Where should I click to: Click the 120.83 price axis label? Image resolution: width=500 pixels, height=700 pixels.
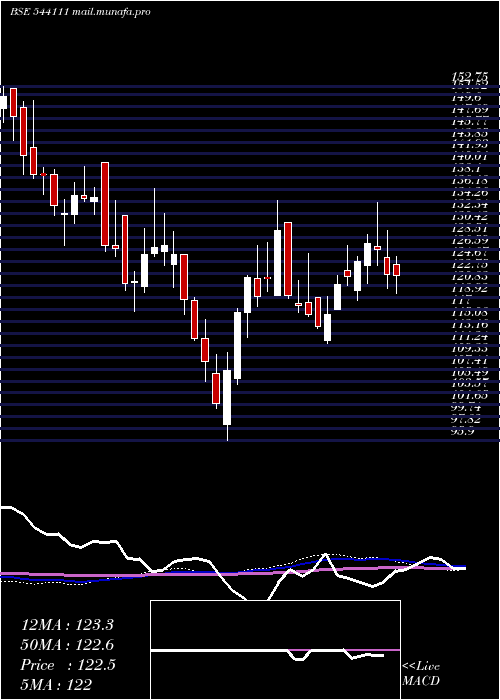coord(470,277)
